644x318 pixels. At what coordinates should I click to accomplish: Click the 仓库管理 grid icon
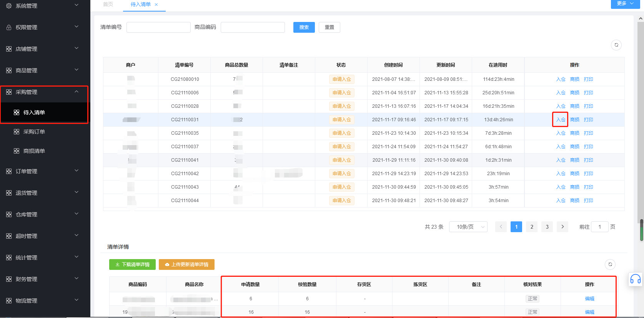click(x=9, y=214)
